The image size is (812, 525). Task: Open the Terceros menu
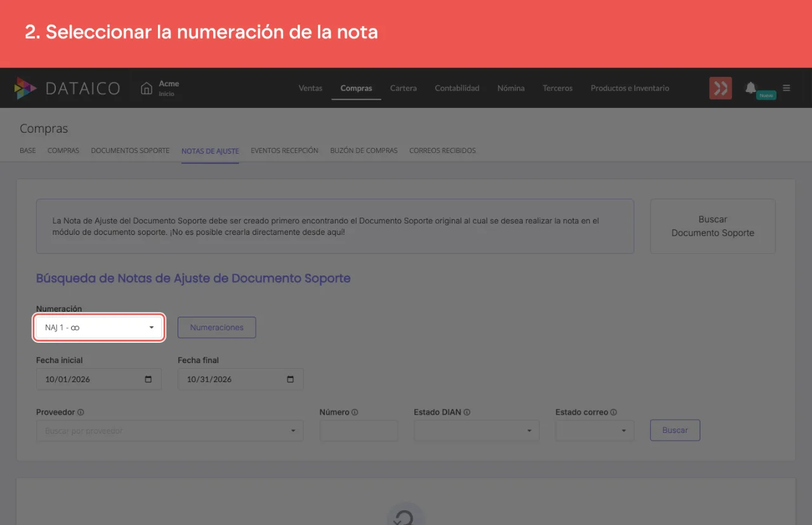pos(558,88)
